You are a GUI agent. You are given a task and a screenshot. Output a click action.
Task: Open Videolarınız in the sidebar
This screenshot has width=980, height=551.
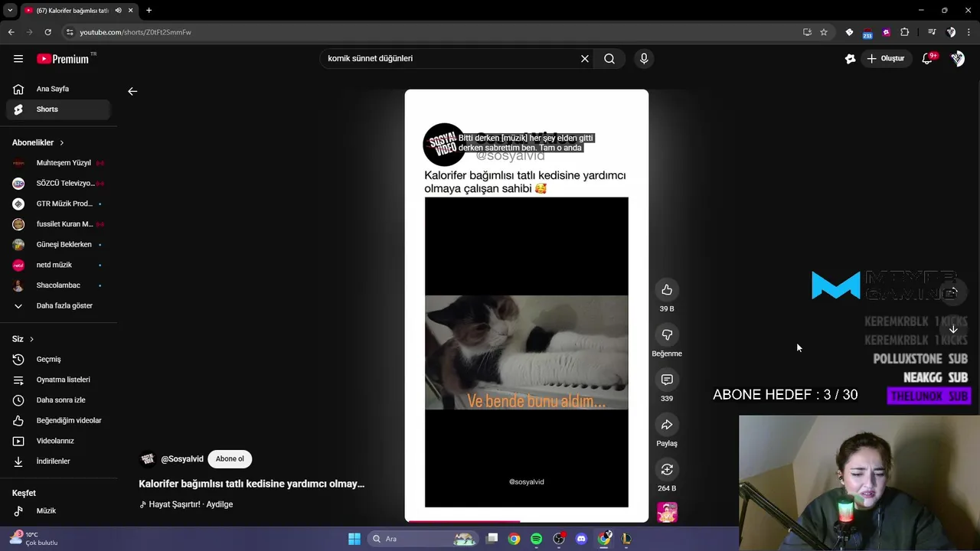58,441
